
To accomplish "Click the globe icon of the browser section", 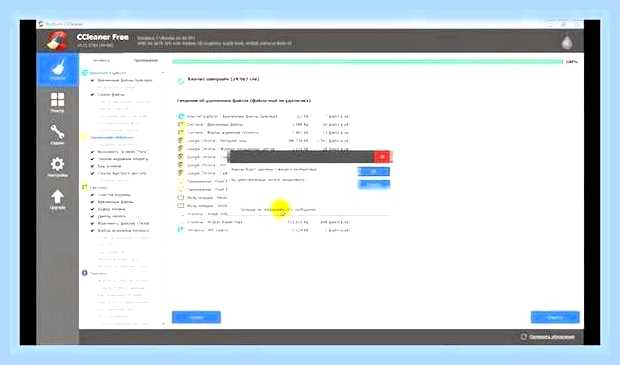I will click(85, 73).
